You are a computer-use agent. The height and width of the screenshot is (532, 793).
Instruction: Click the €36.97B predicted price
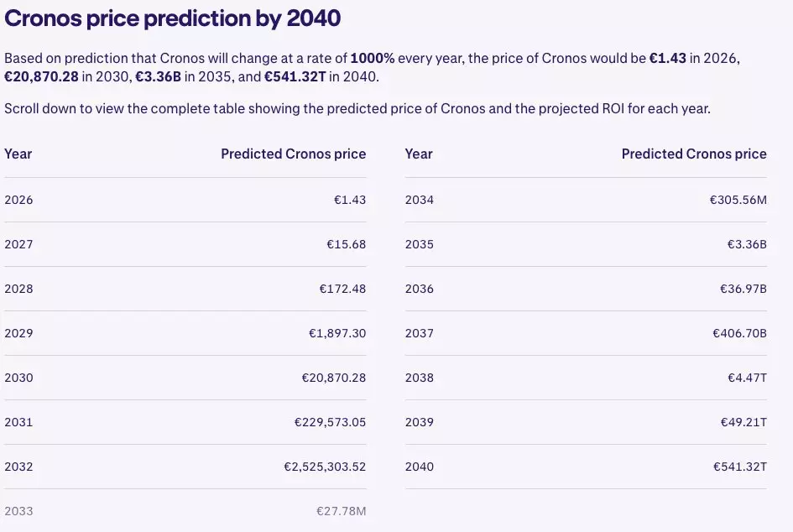pos(743,289)
